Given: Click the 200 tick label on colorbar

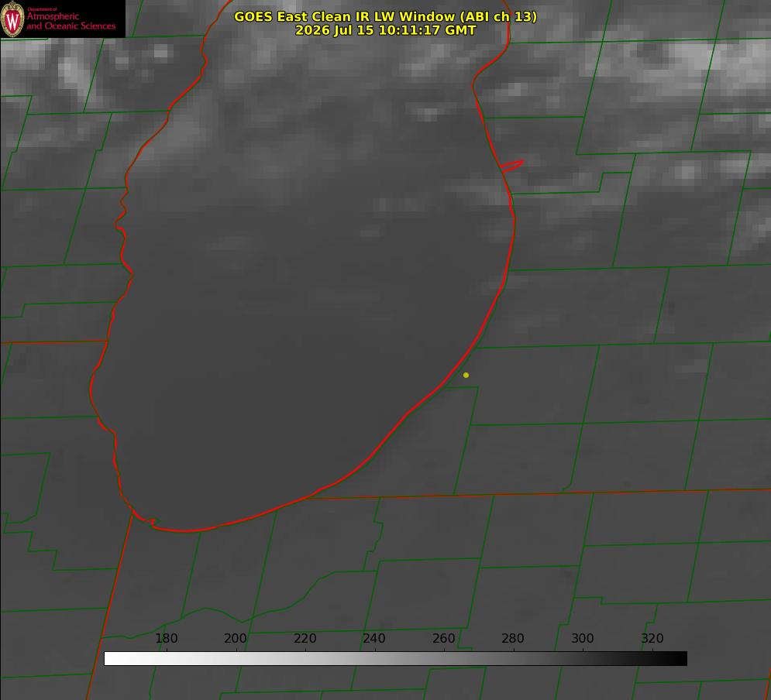Looking at the screenshot, I should (x=236, y=638).
